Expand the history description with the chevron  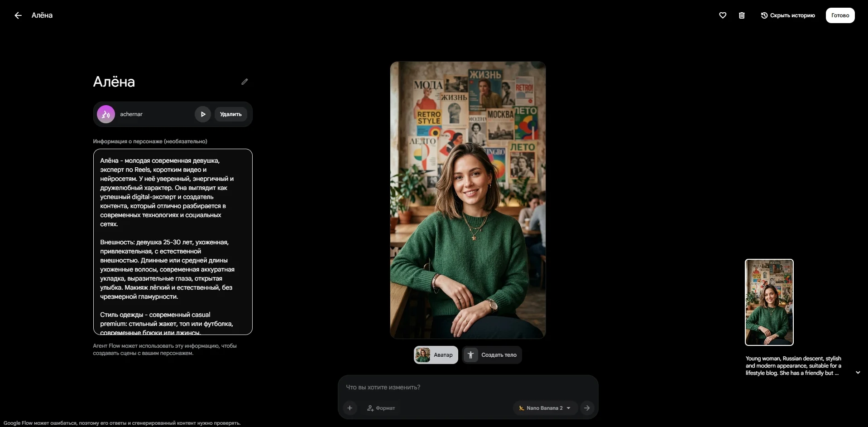pyautogui.click(x=858, y=373)
